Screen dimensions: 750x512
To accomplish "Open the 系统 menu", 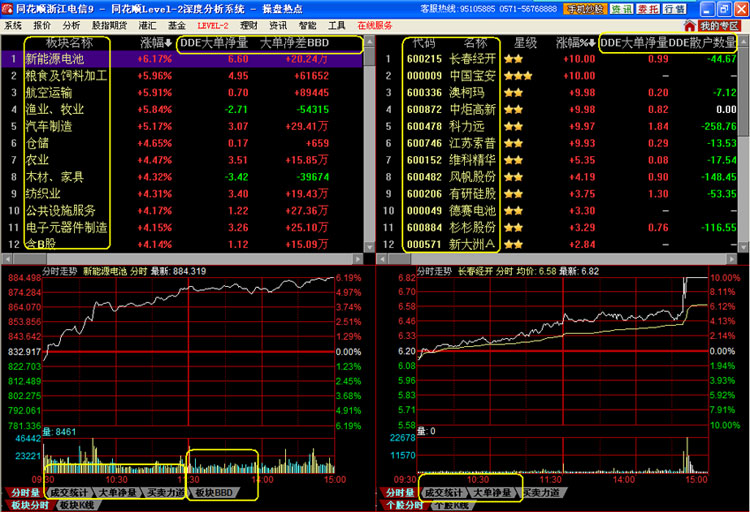I will click(13, 25).
